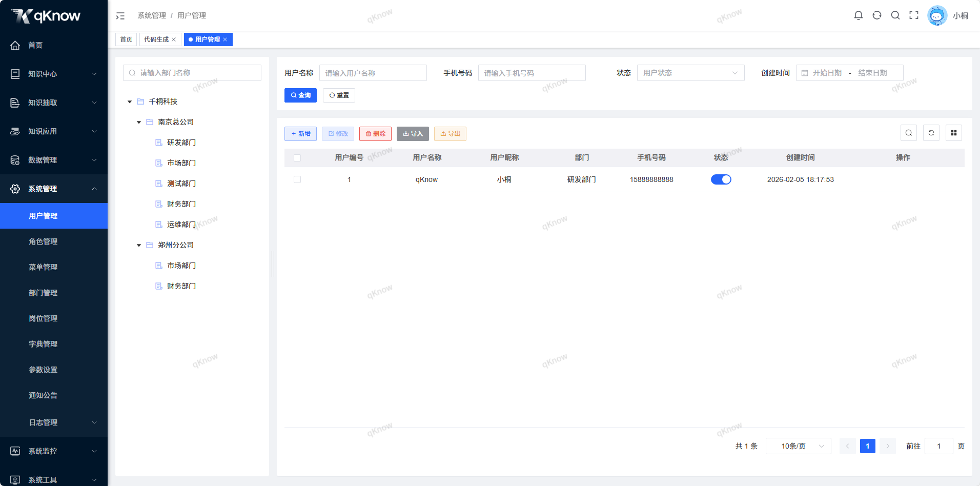Viewport: 980px width, 486px height.
Task: Collapse the 南京总公司 tree node
Action: (139, 122)
